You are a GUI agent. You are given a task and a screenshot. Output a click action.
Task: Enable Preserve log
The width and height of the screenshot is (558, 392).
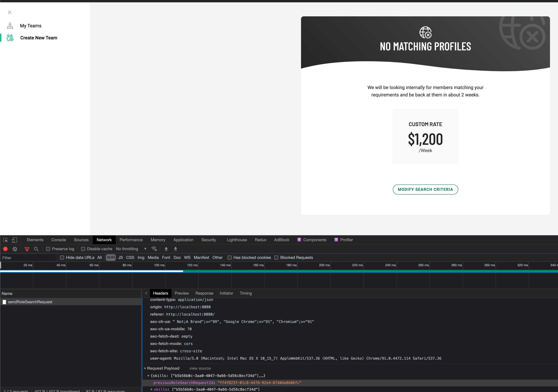coord(48,249)
